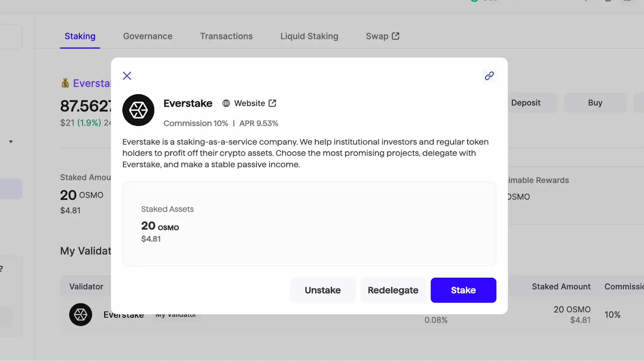The image size is (644, 361).
Task: Select the Everstake title in dialog
Action: pyautogui.click(x=188, y=103)
